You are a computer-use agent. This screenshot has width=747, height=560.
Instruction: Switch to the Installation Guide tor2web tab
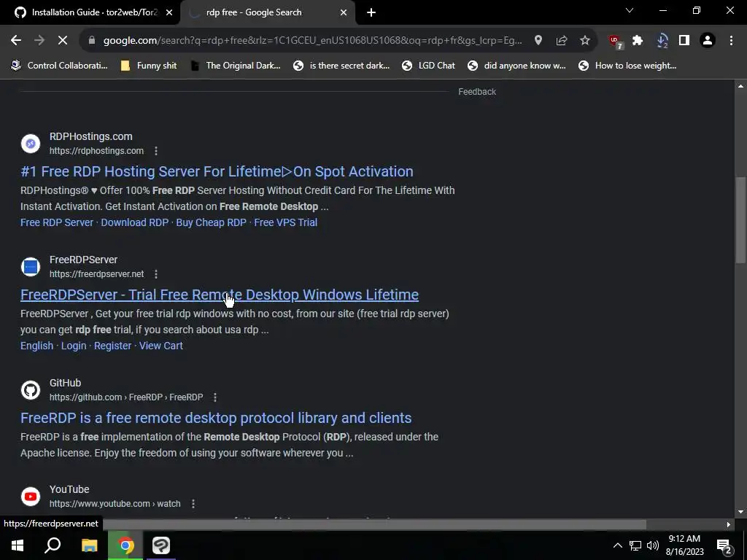coord(90,13)
